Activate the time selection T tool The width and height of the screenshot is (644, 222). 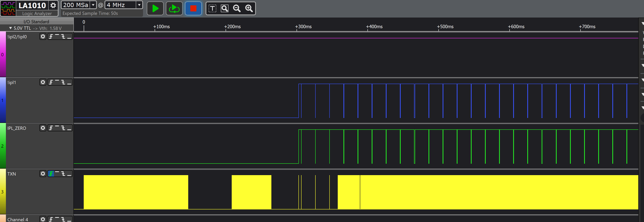[x=212, y=9]
